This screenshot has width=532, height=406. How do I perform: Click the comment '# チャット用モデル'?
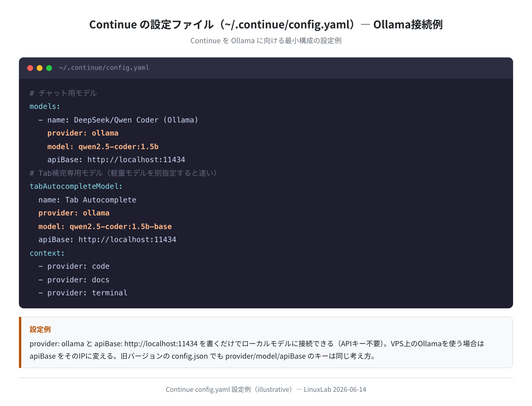63,93
